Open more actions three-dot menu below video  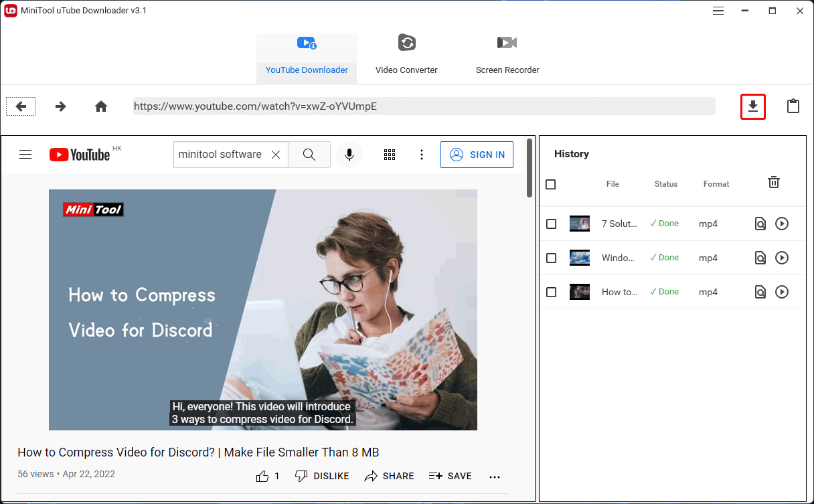pyautogui.click(x=495, y=477)
